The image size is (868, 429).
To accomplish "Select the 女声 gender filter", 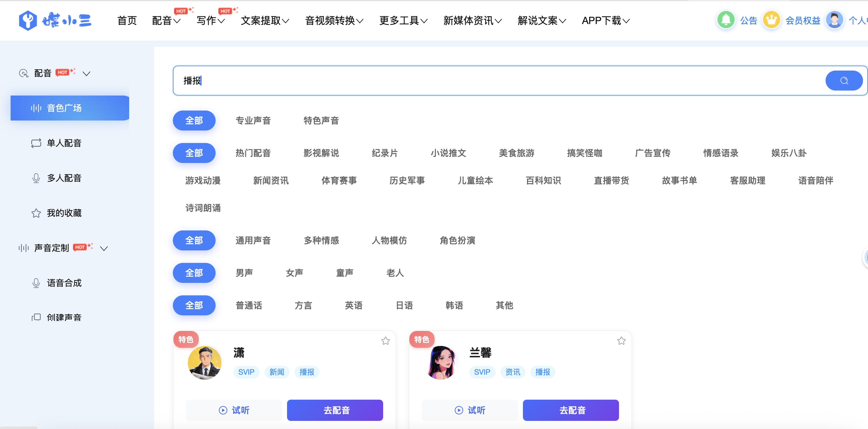I will tap(294, 273).
